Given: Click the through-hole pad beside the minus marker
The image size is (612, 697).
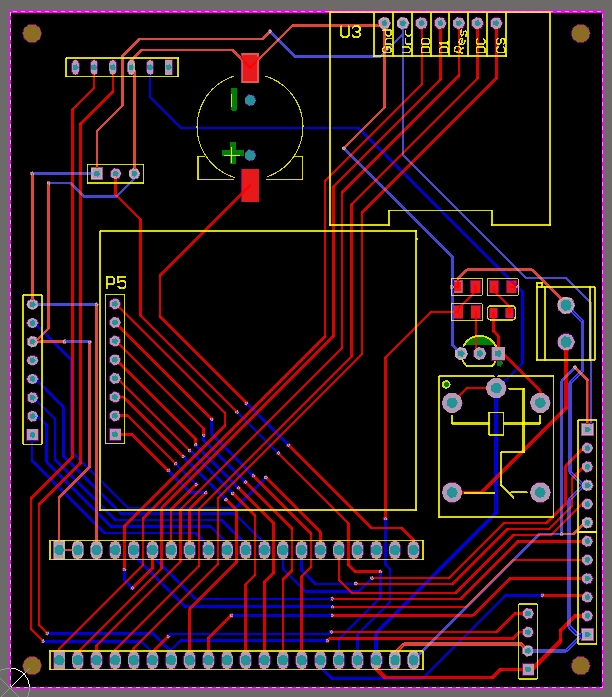Looking at the screenshot, I should 250,100.
